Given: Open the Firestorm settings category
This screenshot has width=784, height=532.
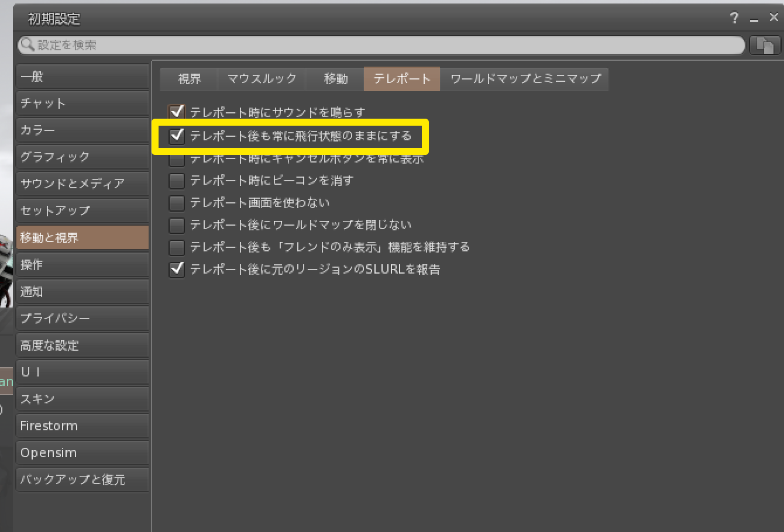Looking at the screenshot, I should (82, 426).
